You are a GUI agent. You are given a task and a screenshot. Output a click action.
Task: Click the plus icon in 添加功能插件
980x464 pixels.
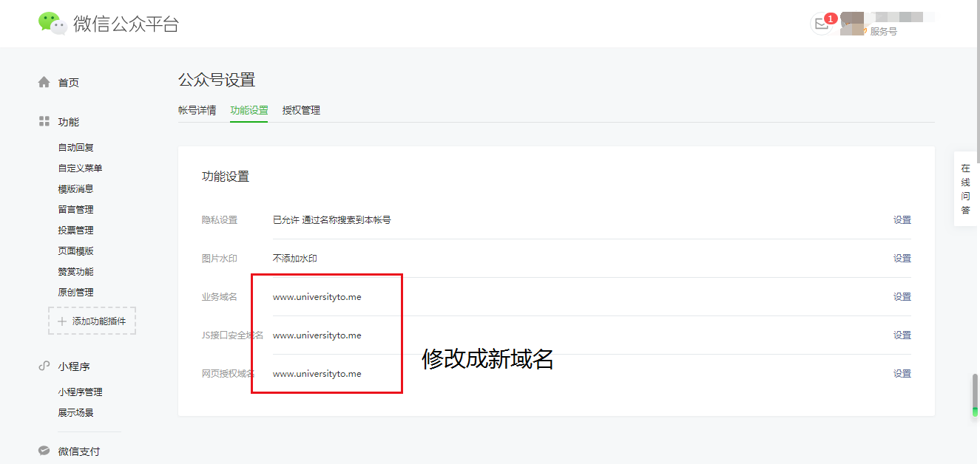(x=62, y=321)
